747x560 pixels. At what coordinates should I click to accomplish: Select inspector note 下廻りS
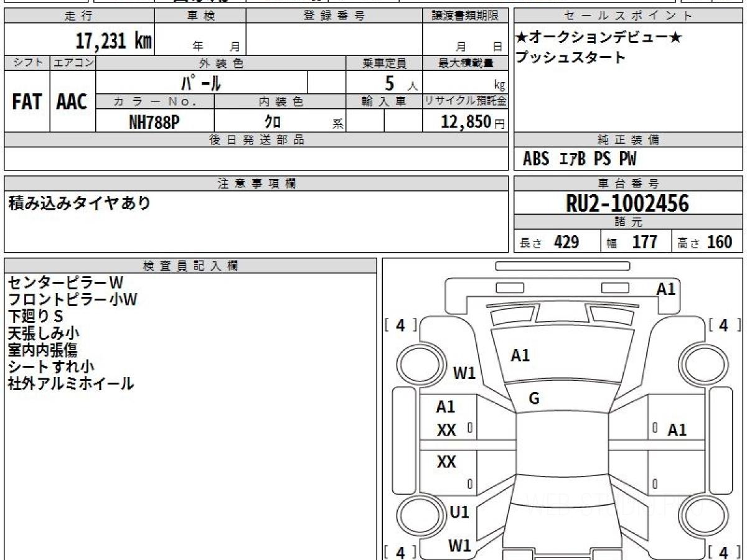pyautogui.click(x=35, y=317)
